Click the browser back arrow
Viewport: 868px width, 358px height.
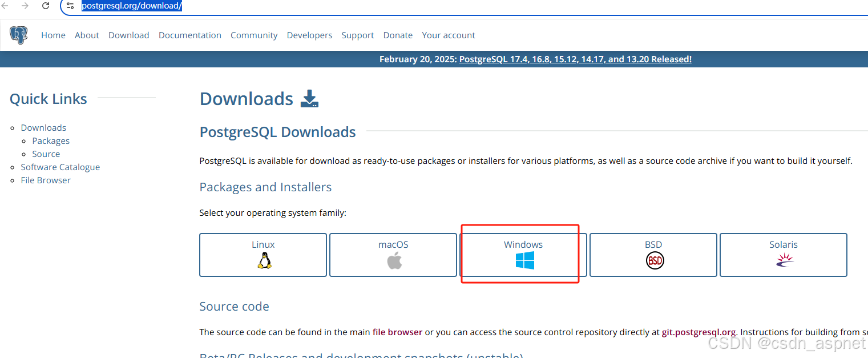point(5,6)
